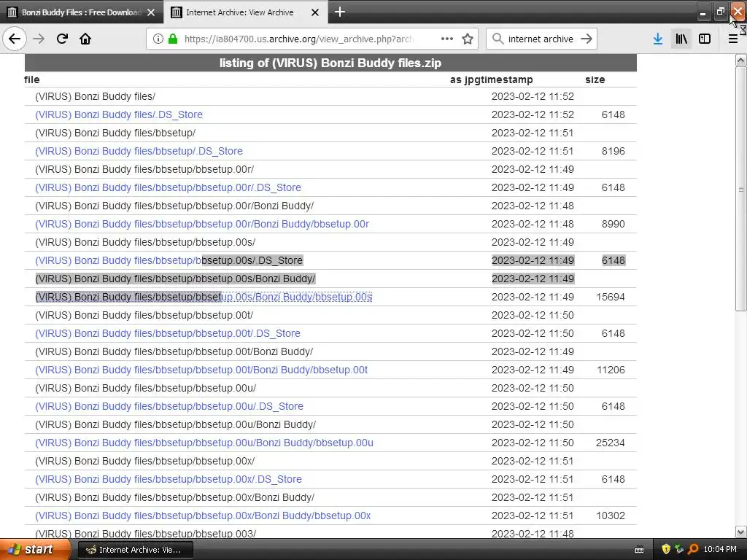Reload the current page
This screenshot has width=747, height=560.
tap(62, 39)
